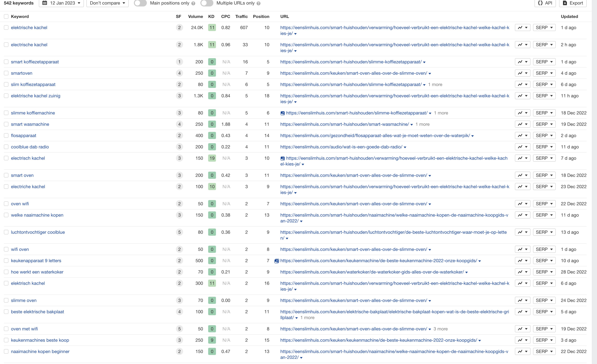Image resolution: width=597 pixels, height=364 pixels.
Task: Open SERP dropdown for elektrische kachel
Action: tap(544, 28)
